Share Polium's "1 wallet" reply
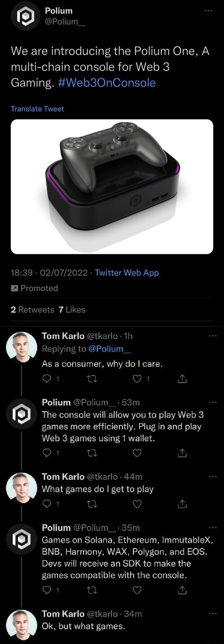 coord(182,453)
